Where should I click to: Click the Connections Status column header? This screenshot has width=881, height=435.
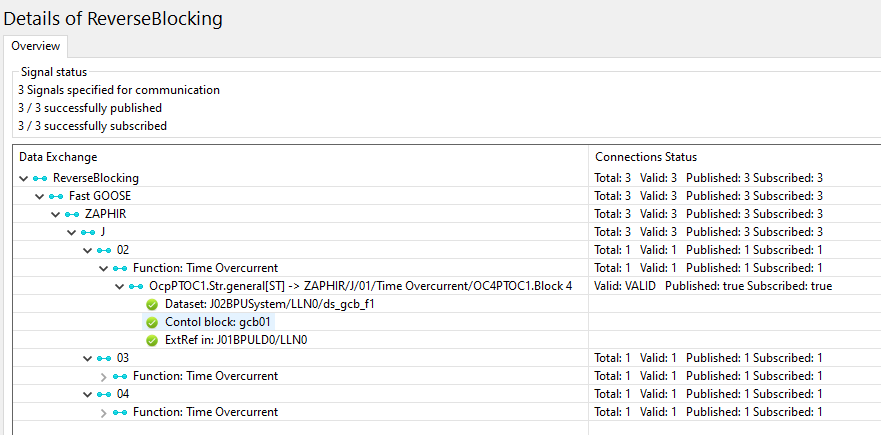[x=646, y=157]
